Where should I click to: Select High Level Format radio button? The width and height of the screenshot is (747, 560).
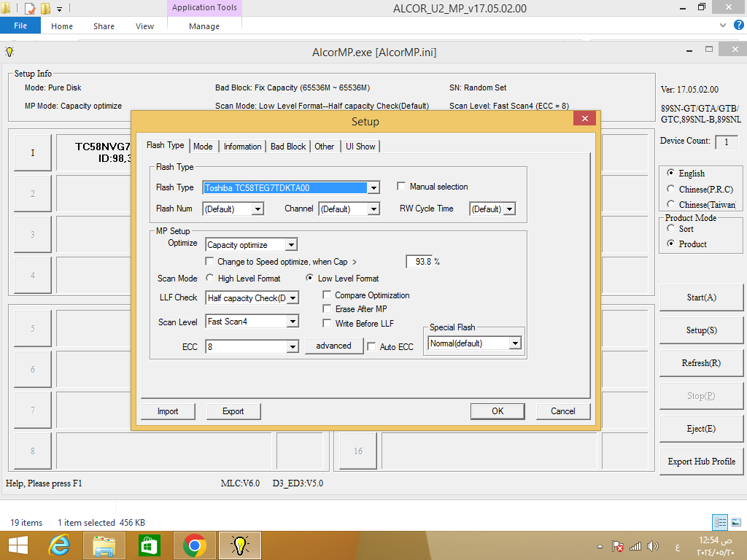click(209, 278)
